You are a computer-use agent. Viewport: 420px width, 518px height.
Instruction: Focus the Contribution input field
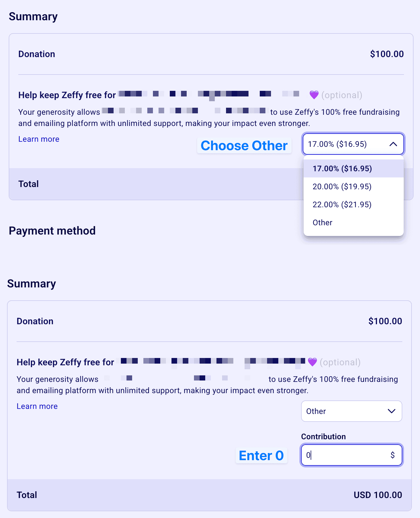click(x=346, y=455)
